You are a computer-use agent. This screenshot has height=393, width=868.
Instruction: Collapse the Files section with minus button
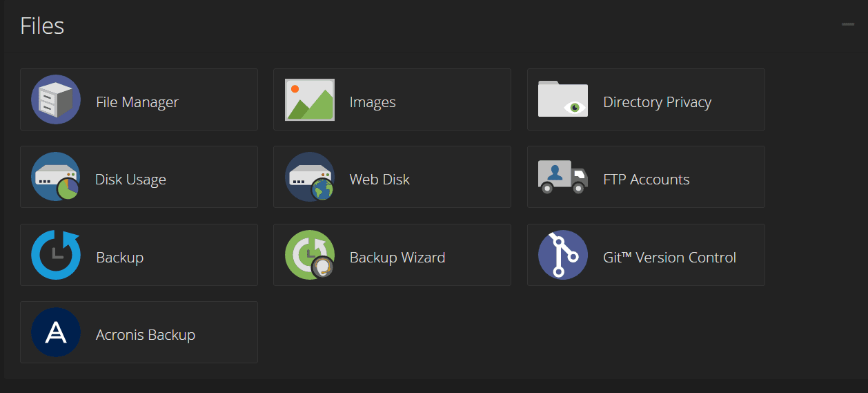pyautogui.click(x=847, y=25)
